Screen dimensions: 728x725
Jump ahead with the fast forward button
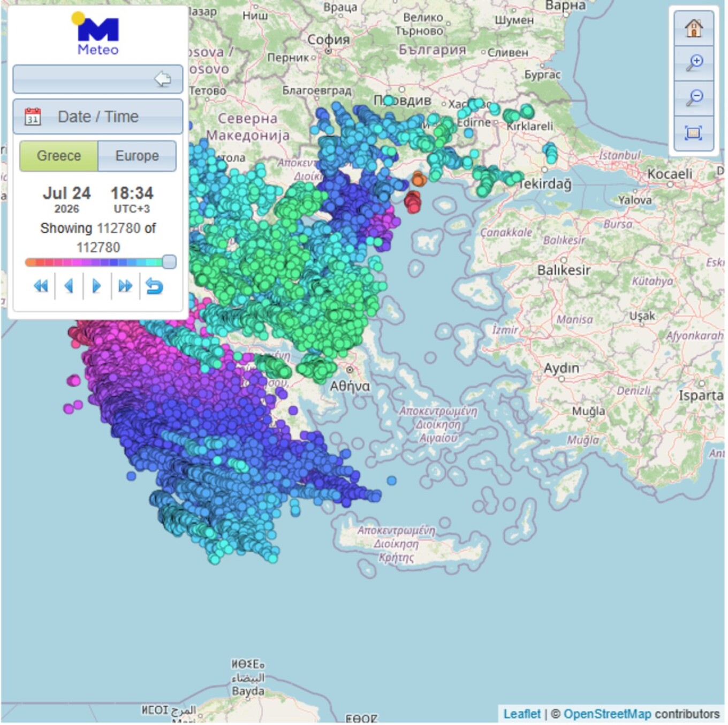pos(125,286)
